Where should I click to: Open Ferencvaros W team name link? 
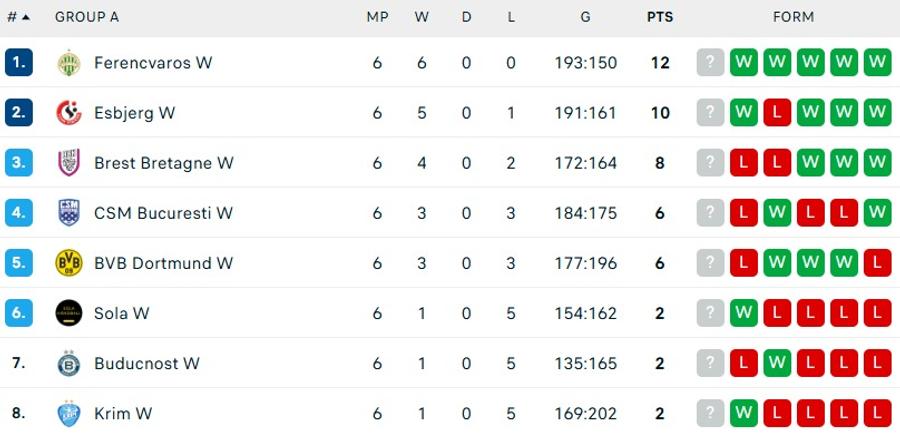(x=153, y=63)
